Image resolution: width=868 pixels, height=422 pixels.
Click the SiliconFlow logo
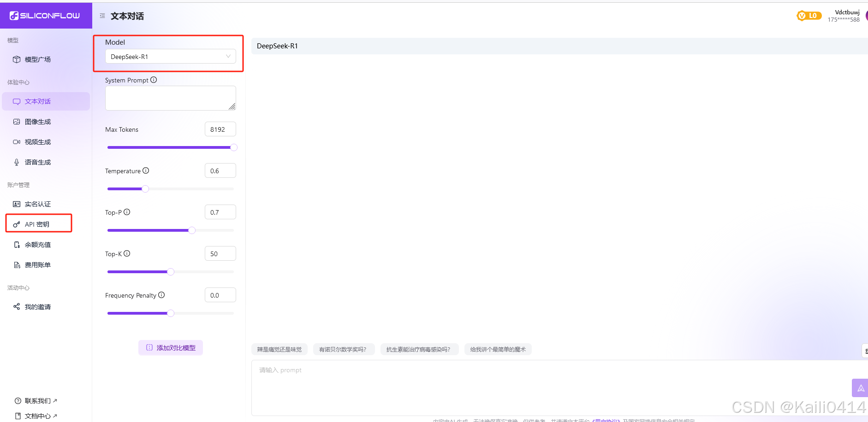[45, 16]
